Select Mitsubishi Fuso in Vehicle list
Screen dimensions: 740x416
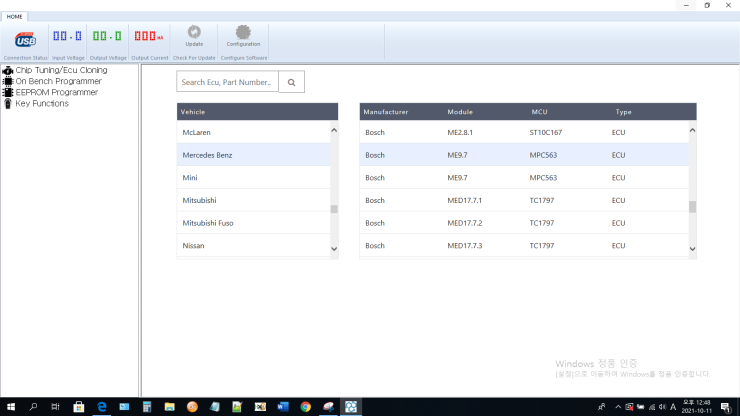(x=253, y=223)
